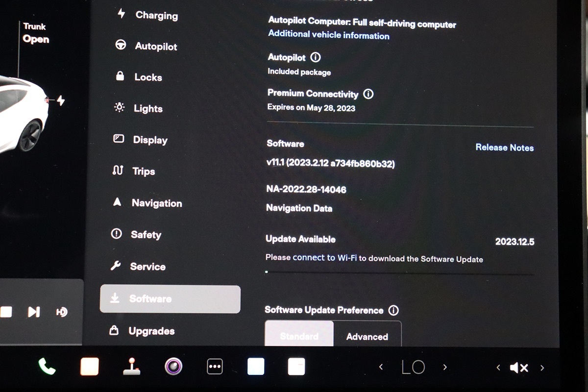The height and width of the screenshot is (392, 588).
Task: Click the Premium Connectivity info icon
Action: click(x=368, y=94)
